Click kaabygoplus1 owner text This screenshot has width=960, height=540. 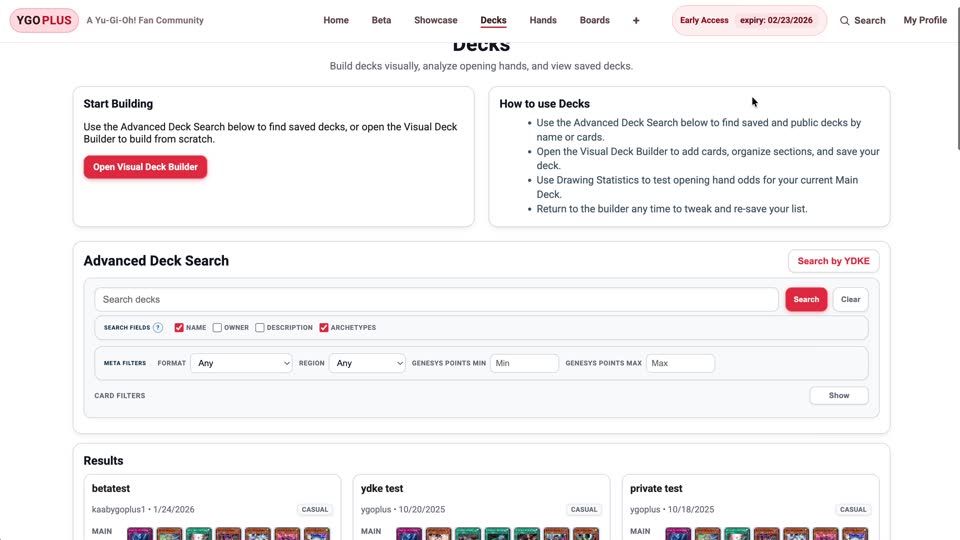tap(119, 509)
